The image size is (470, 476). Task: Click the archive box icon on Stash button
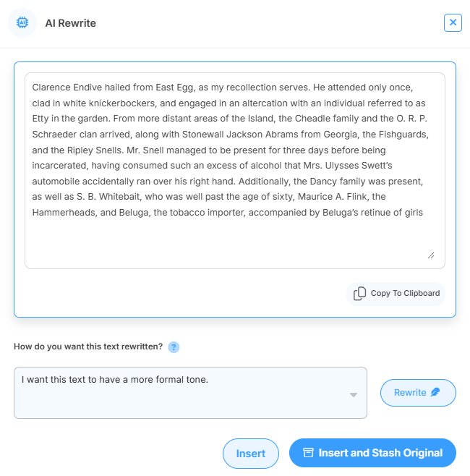pyautogui.click(x=308, y=454)
